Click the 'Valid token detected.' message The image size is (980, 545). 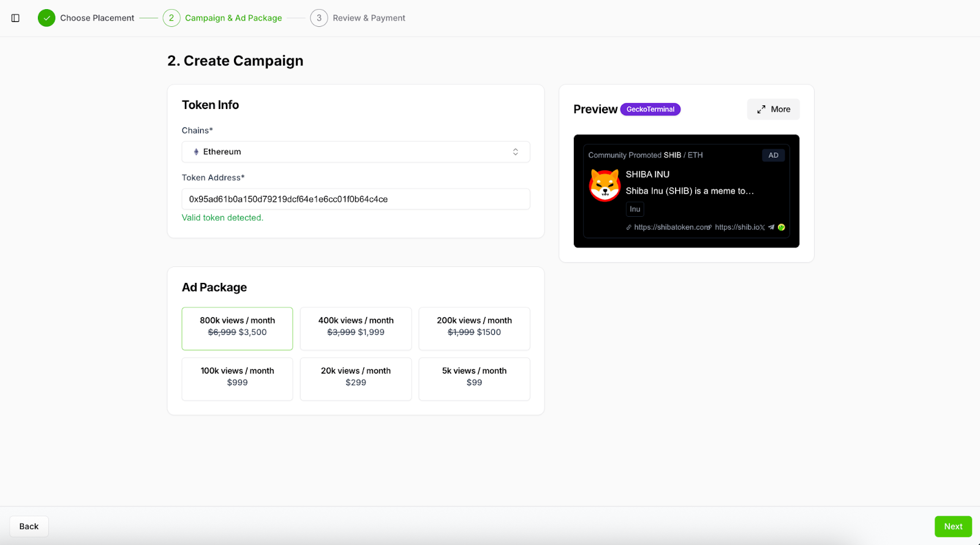click(222, 217)
